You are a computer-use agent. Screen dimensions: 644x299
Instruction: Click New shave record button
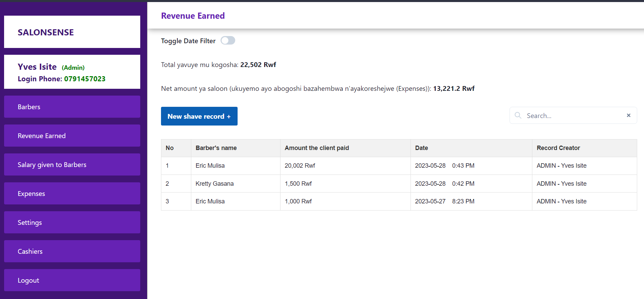click(199, 116)
